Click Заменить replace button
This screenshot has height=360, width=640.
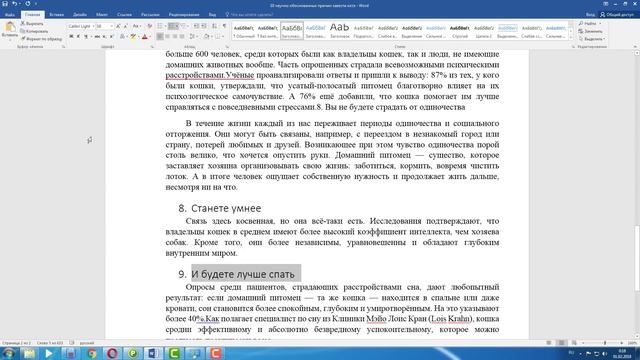pyautogui.click(x=590, y=31)
